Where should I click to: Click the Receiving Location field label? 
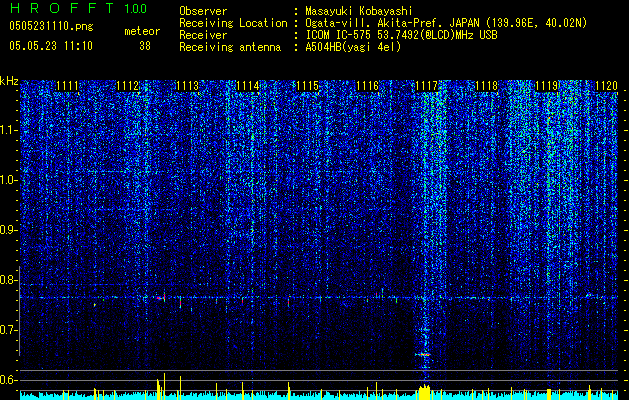tap(233, 23)
